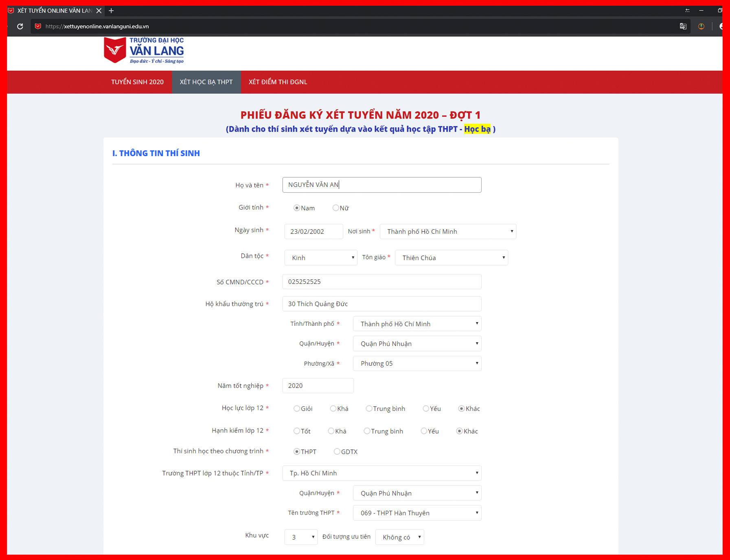Click the Họ và tên input field
Viewport: 730px width, 560px height.
point(382,185)
